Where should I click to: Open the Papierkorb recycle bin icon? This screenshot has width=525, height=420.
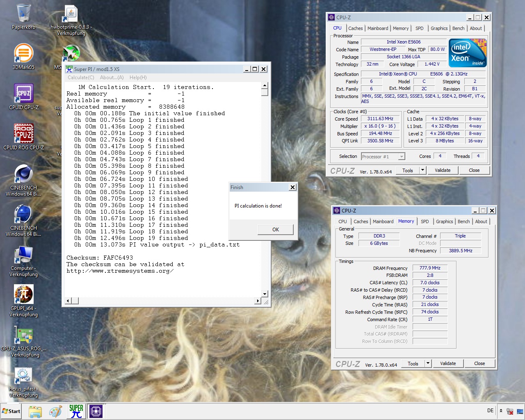pyautogui.click(x=24, y=16)
